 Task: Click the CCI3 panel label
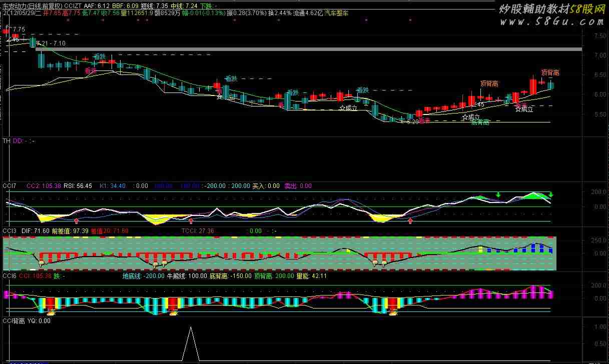click(10, 231)
